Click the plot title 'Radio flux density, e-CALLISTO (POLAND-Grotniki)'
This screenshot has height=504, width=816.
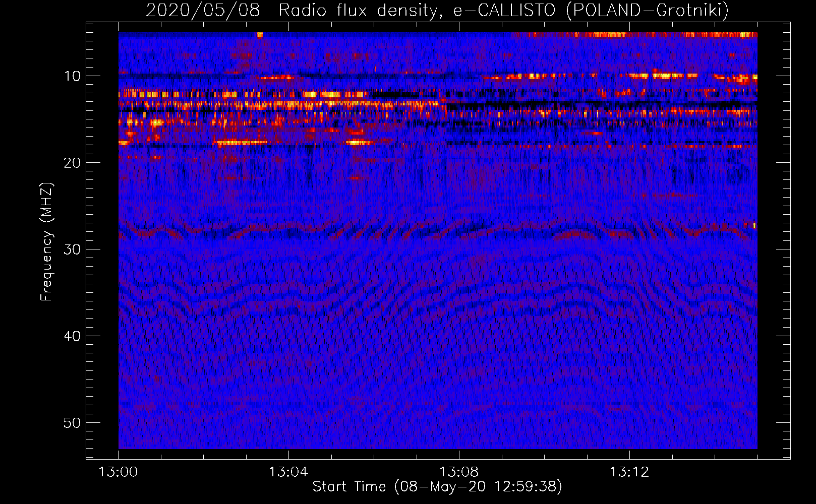(x=503, y=10)
